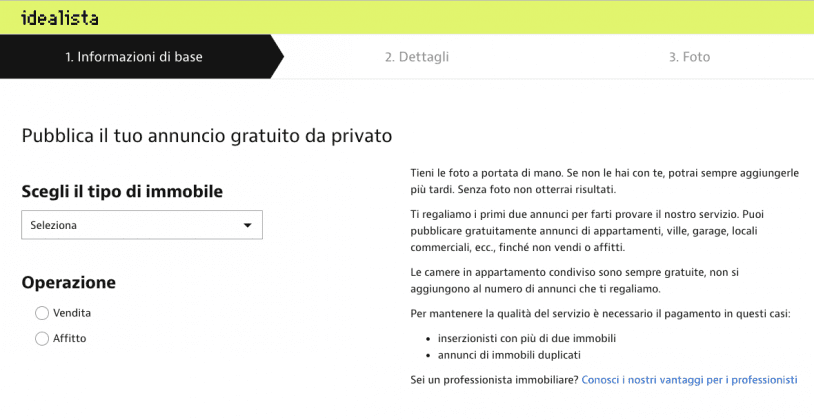Click paragraph starting Tieni le foto

click(604, 181)
